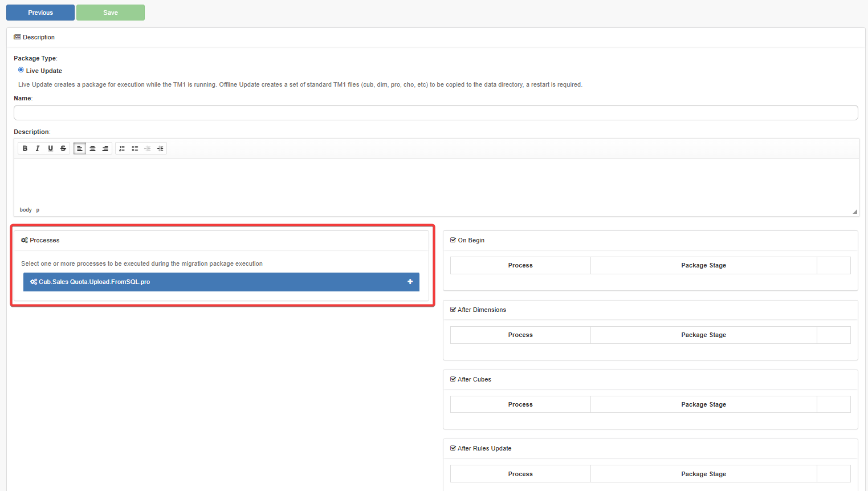
Task: Toggle bold formatting in description editor
Action: coord(25,148)
